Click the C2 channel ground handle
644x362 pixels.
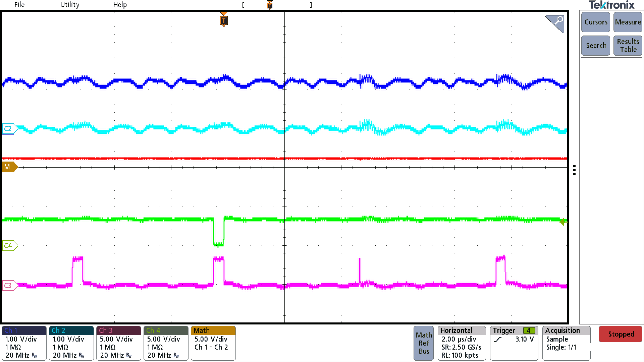tap(9, 129)
